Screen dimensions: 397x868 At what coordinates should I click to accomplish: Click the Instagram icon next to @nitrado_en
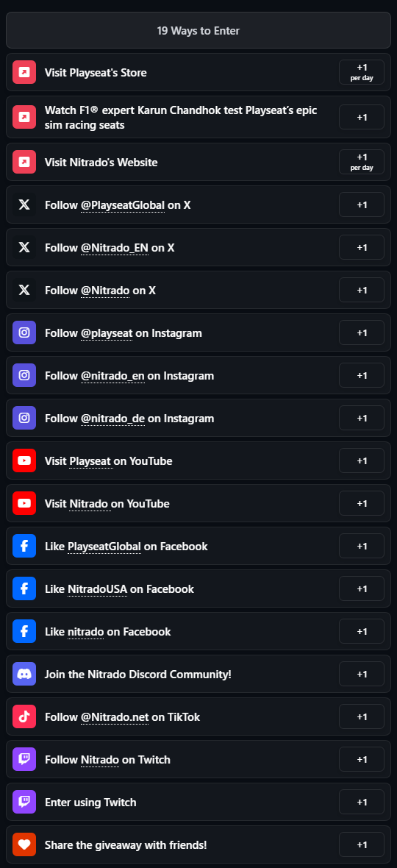(x=24, y=375)
